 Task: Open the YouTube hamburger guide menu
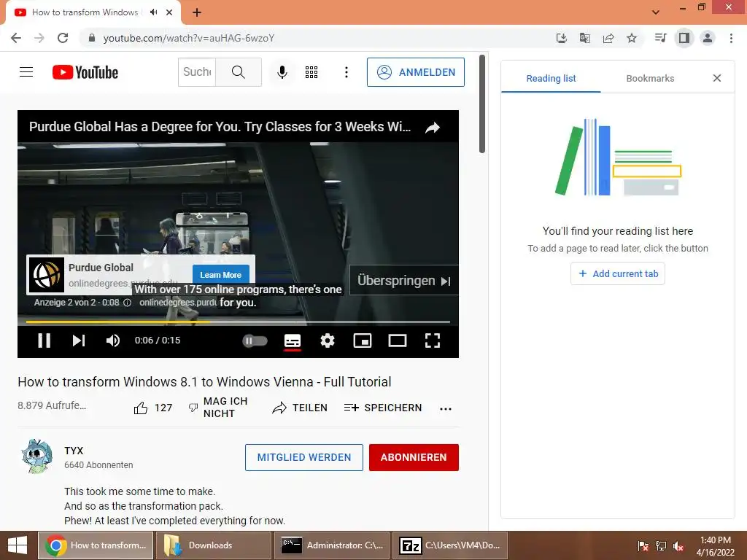(26, 72)
